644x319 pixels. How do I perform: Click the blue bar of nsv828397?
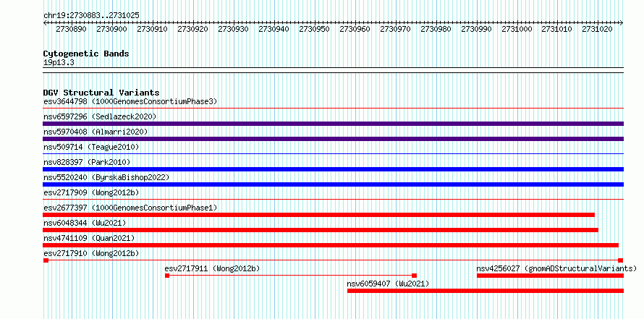(x=333, y=169)
